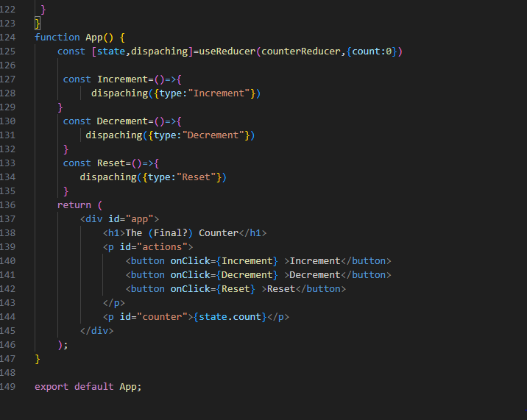Click the 'return' keyword on line 136

(74, 205)
